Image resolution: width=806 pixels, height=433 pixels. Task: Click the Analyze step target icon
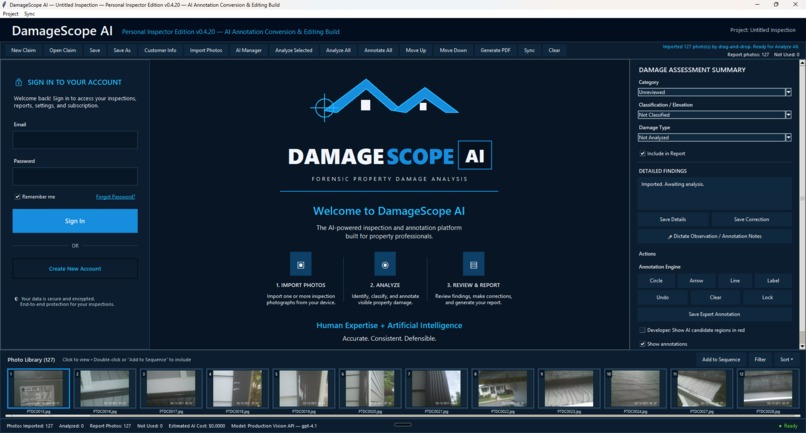click(385, 264)
